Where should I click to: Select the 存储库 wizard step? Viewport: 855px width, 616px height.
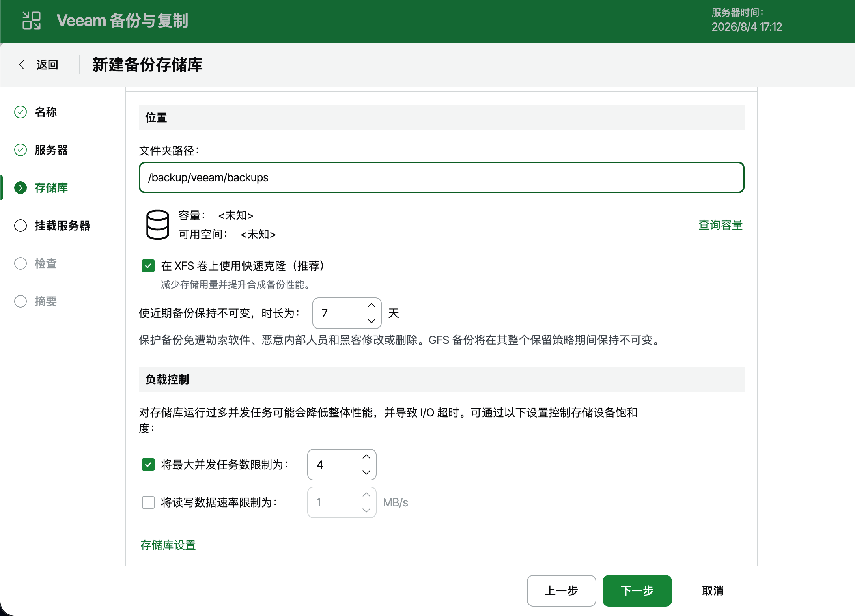click(51, 188)
